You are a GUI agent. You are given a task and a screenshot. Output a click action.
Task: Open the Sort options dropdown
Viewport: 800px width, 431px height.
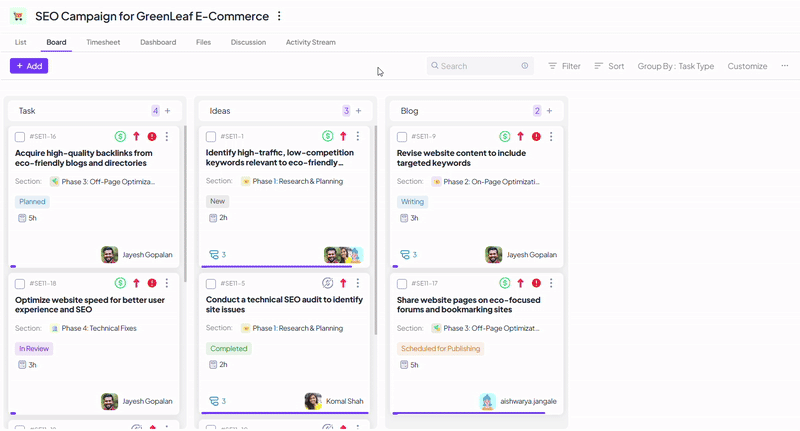pyautogui.click(x=609, y=66)
